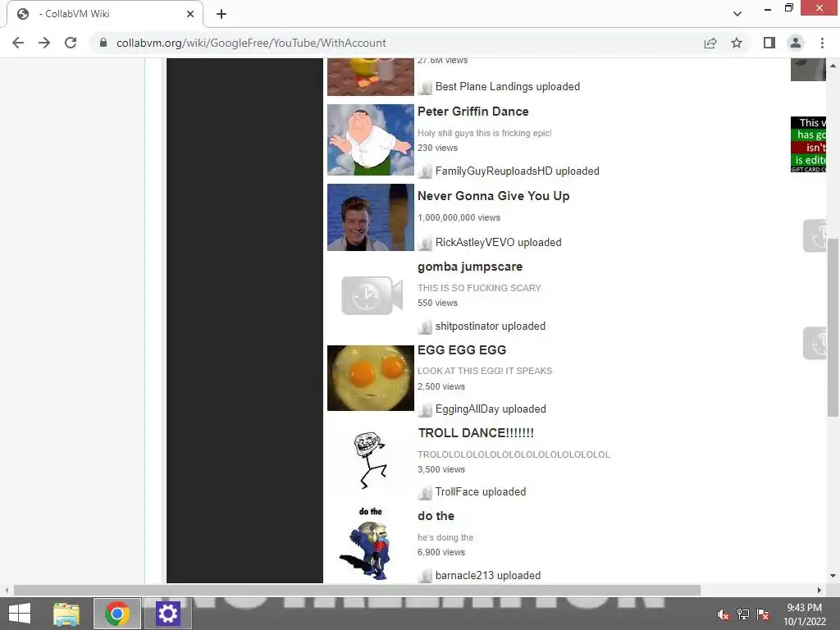Click avatar icon beside FamilyGuyReuploadsHD

pos(426,172)
